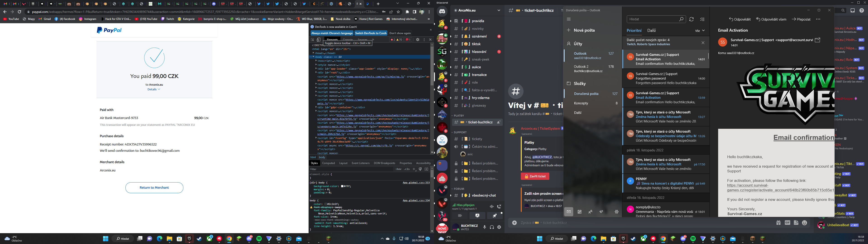Click the Discord message attachment plus button
This screenshot has width=868, height=244.
[x=514, y=223]
